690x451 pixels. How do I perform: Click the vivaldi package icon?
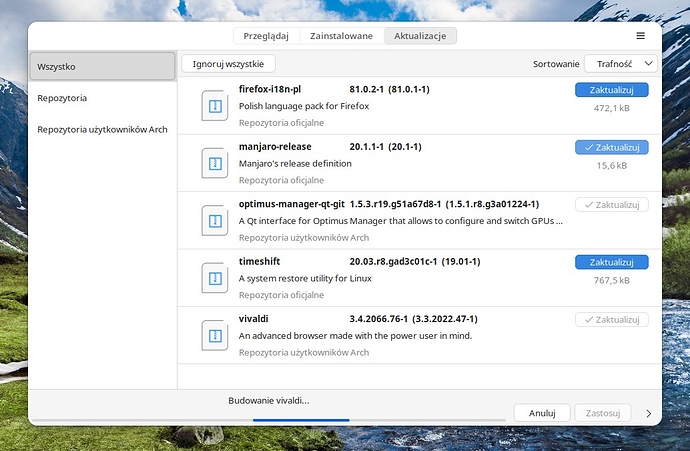tap(215, 335)
